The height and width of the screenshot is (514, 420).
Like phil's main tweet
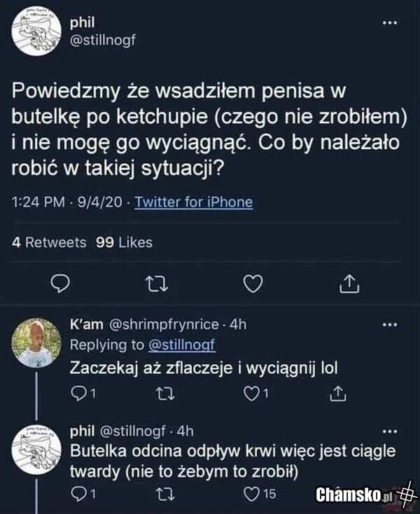pyautogui.click(x=253, y=283)
